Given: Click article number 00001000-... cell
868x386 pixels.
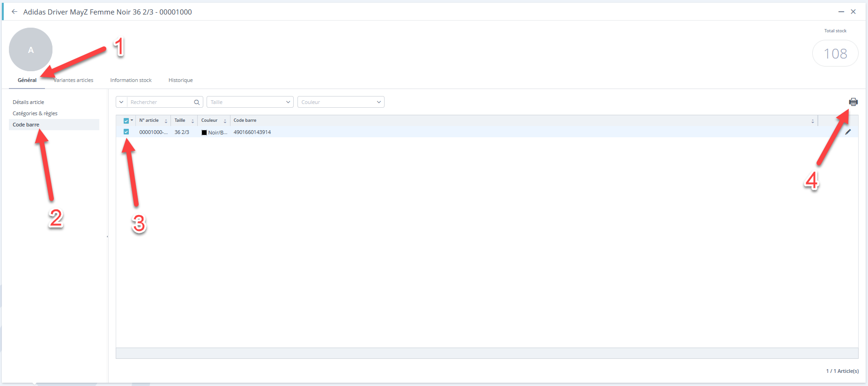Looking at the screenshot, I should click(x=153, y=132).
